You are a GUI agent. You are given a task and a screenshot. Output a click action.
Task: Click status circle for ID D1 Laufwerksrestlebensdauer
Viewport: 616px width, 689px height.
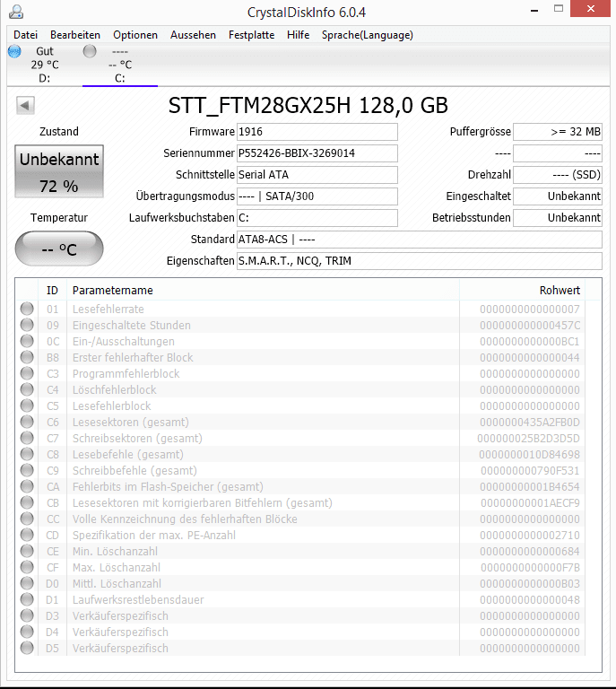27,599
